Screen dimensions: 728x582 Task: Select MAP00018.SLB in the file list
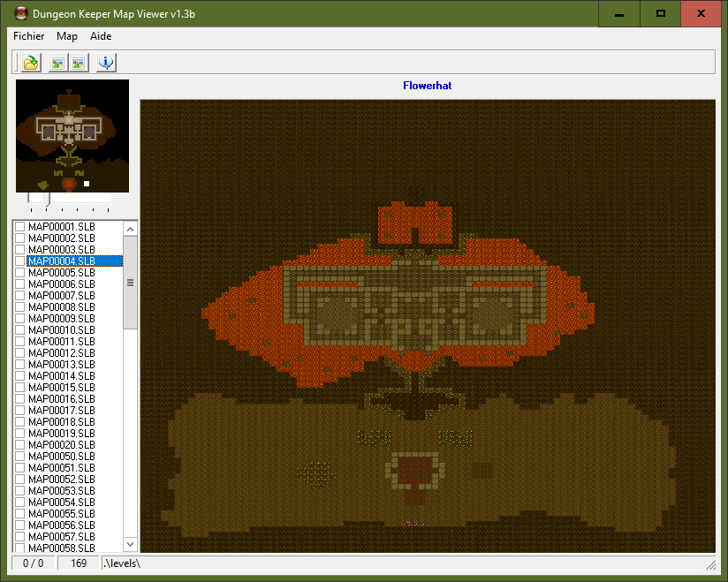(61, 422)
